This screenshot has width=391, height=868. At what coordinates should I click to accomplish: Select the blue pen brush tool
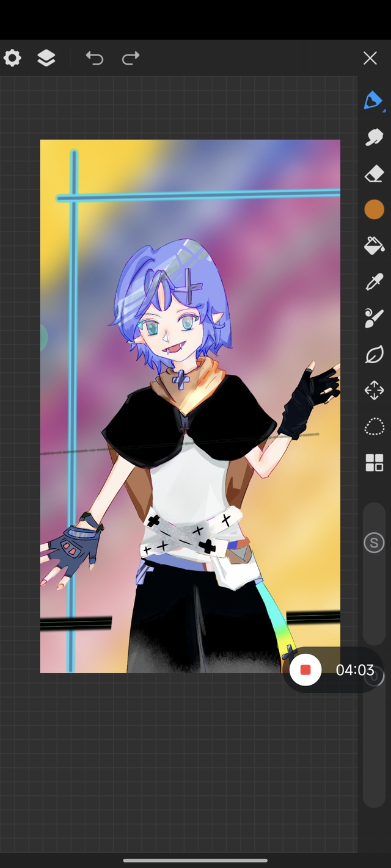click(x=373, y=101)
